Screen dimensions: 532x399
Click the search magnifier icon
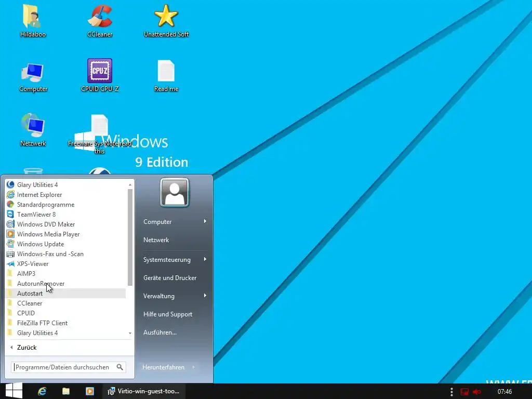(120, 367)
